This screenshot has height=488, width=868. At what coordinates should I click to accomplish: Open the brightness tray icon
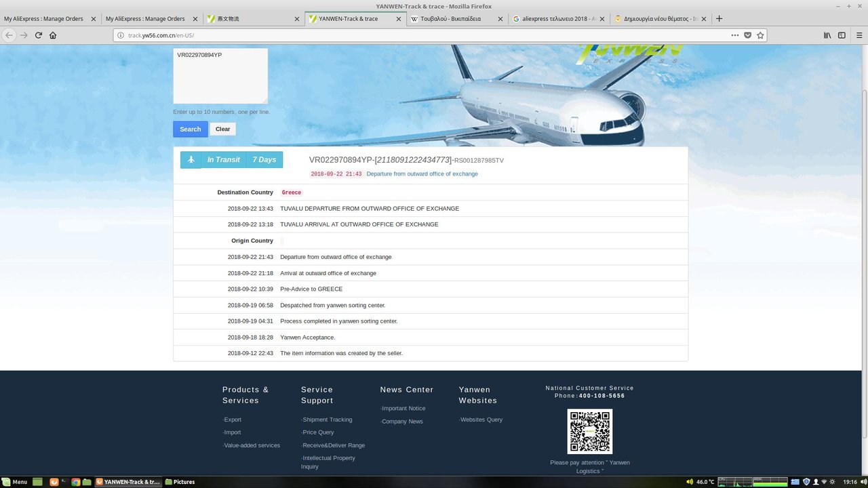832,482
